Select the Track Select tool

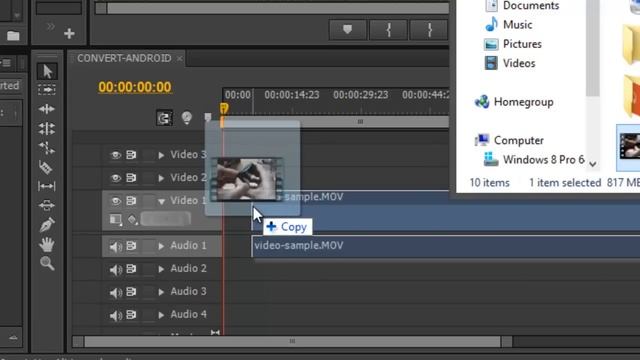tap(47, 89)
